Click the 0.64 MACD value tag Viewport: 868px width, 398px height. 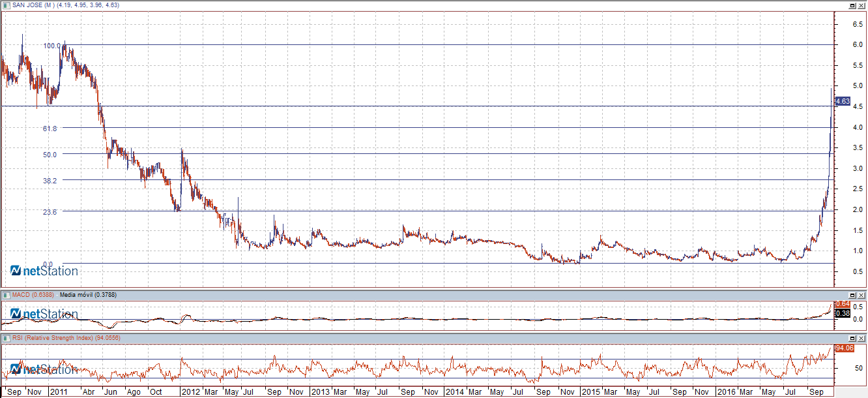843,304
